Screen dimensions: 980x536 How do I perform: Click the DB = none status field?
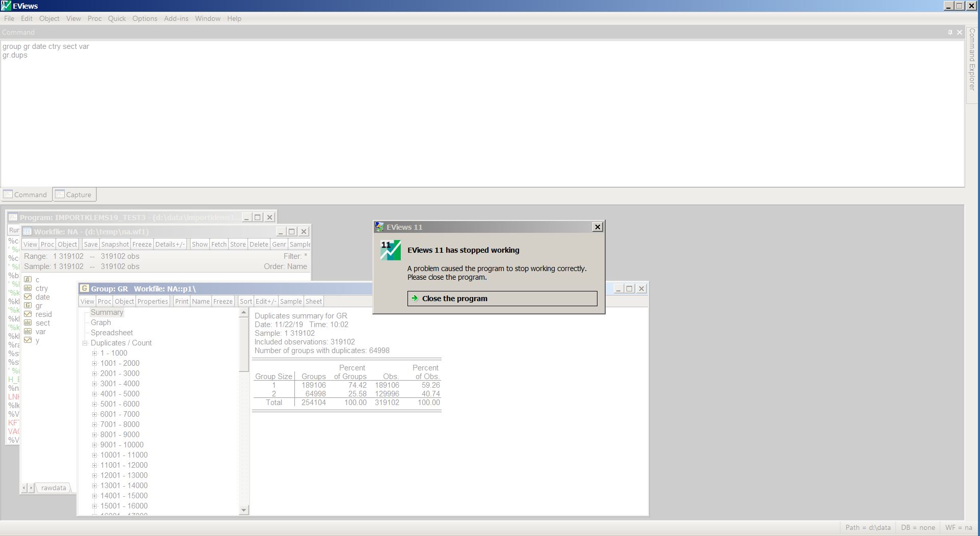(918, 528)
